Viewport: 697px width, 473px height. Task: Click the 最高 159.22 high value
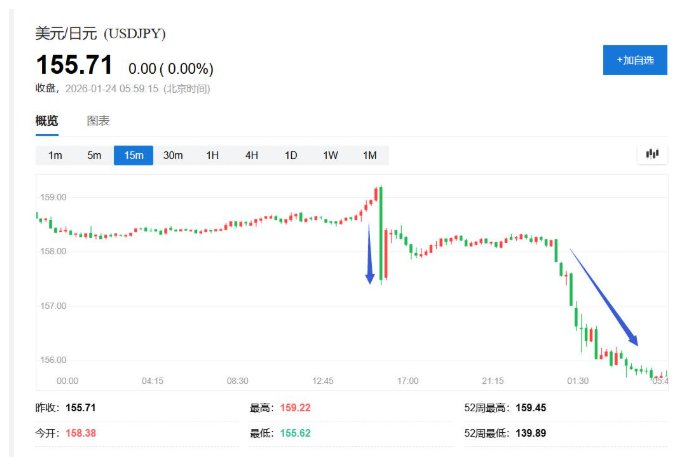pyautogui.click(x=294, y=408)
